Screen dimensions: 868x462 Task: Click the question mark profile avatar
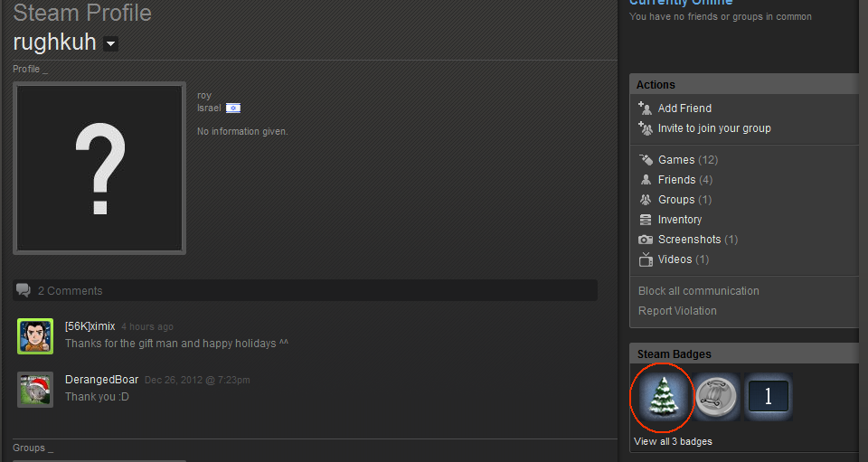coord(99,168)
